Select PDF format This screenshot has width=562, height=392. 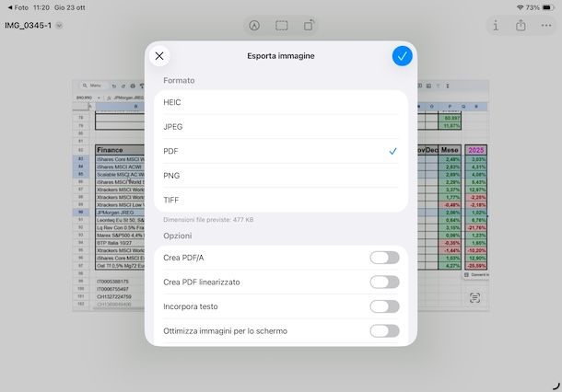coord(281,151)
